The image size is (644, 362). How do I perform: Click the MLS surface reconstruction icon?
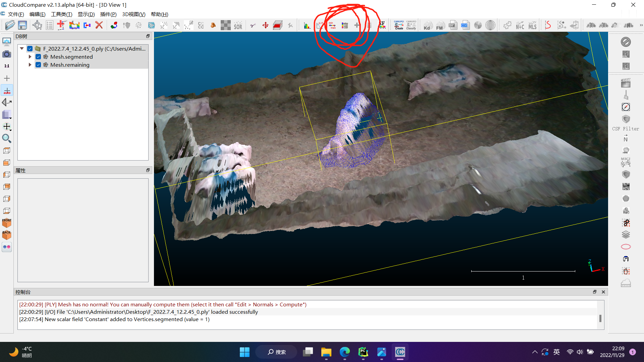532,25
